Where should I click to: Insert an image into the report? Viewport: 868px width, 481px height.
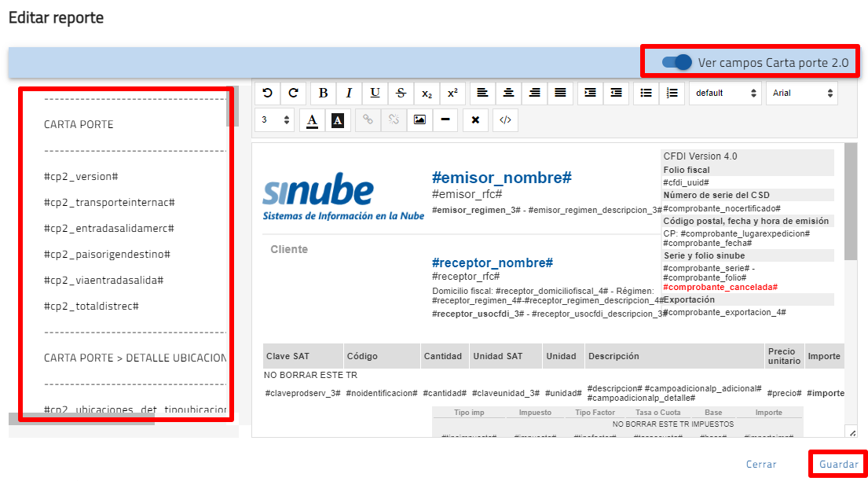coord(419,120)
